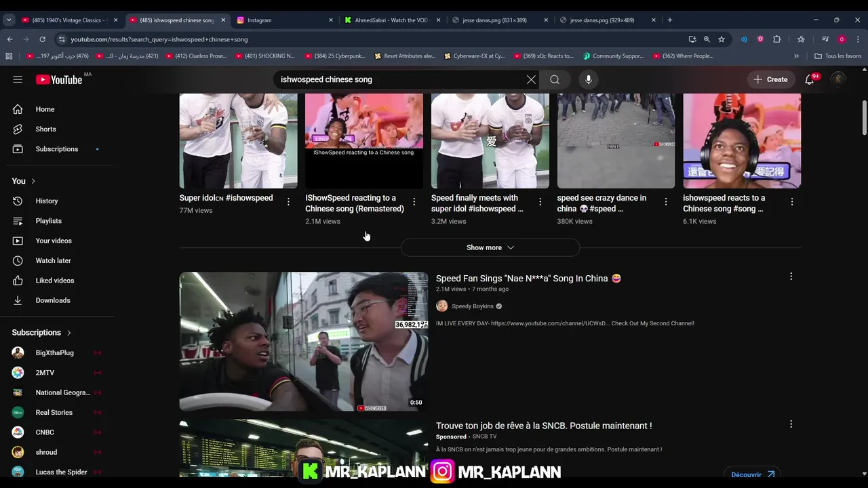Open the Community Support bookmark

pos(613,56)
